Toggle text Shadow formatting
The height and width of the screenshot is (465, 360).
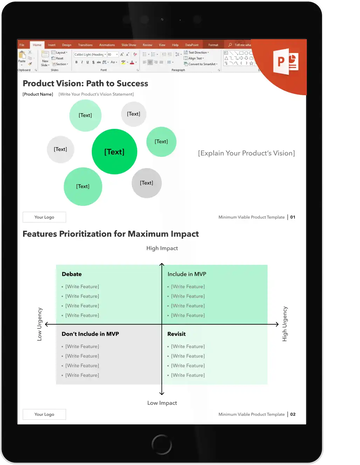pyautogui.click(x=93, y=62)
